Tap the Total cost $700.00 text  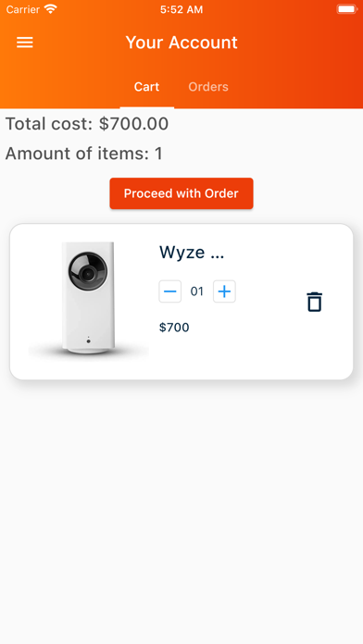click(x=87, y=124)
